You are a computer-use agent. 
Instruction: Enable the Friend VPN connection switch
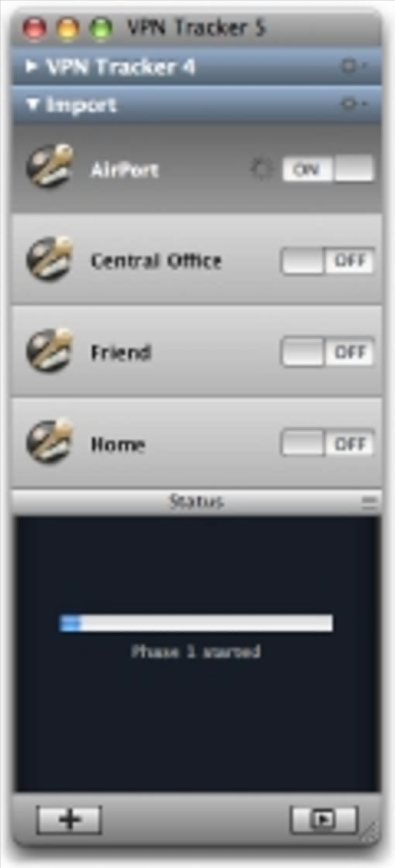328,352
